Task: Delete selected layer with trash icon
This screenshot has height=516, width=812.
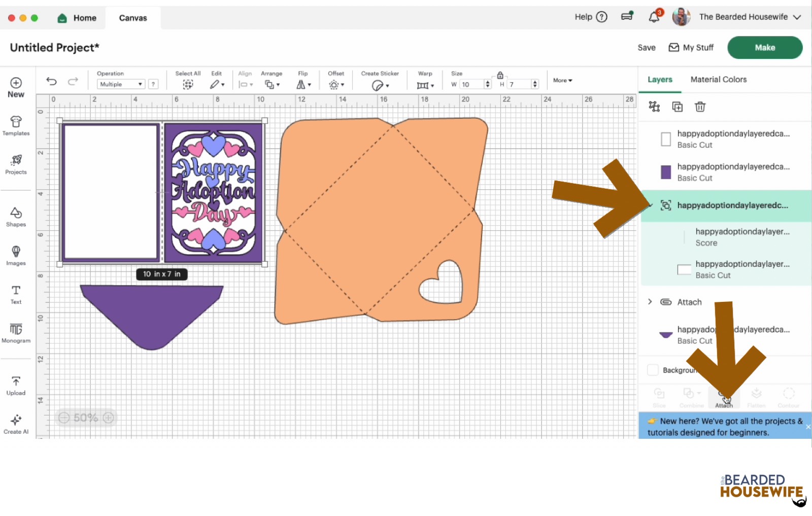Action: pyautogui.click(x=700, y=107)
